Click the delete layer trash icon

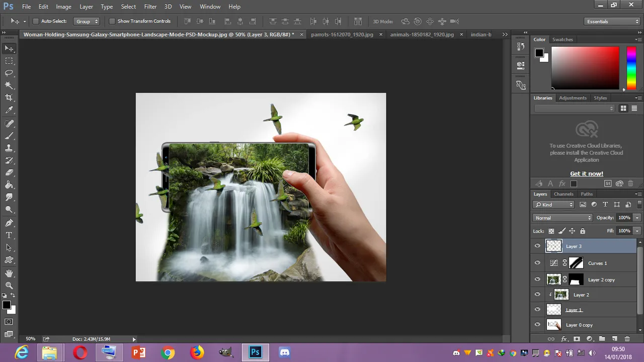click(x=627, y=339)
